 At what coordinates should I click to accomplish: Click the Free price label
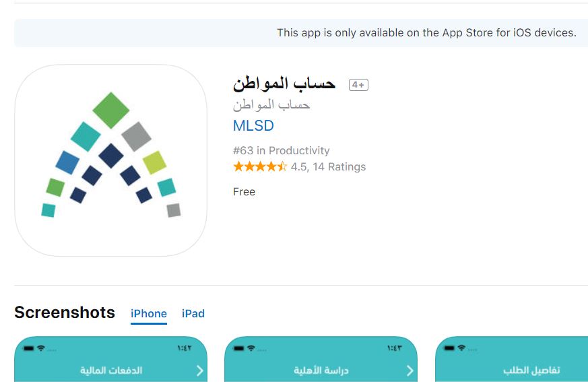coord(244,192)
